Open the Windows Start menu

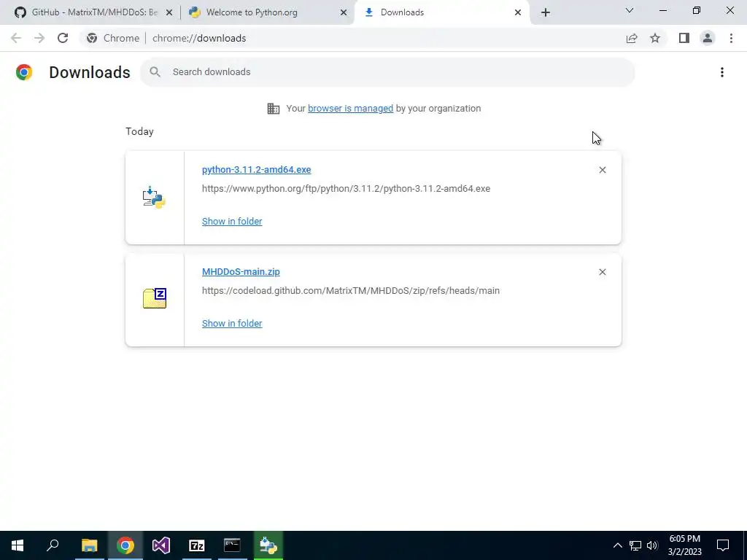click(x=18, y=545)
